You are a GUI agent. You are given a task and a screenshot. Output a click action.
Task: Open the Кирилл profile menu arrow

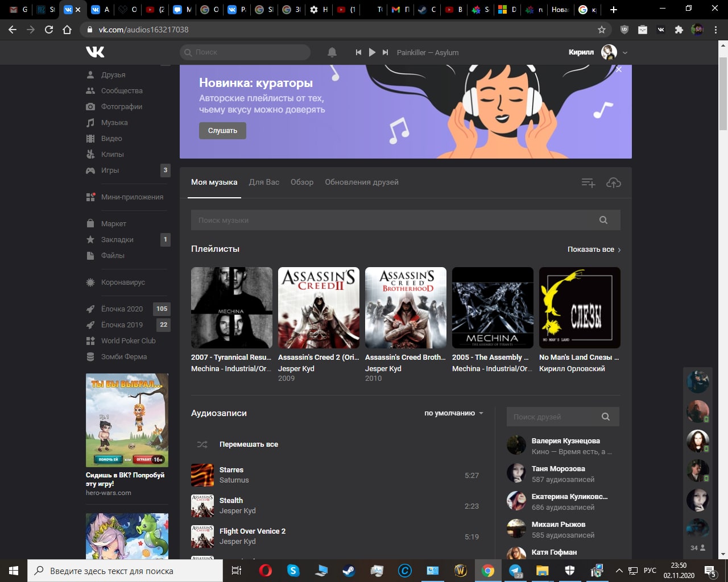(625, 52)
